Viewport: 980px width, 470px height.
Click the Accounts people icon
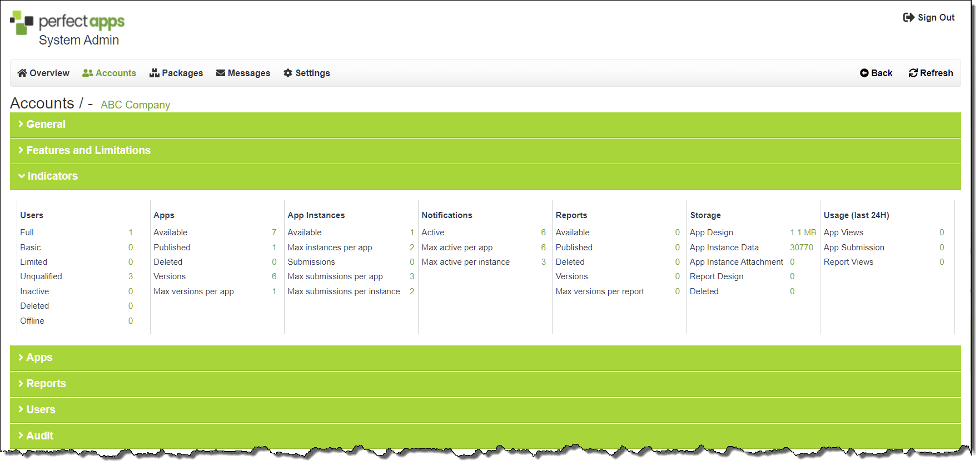[x=88, y=73]
